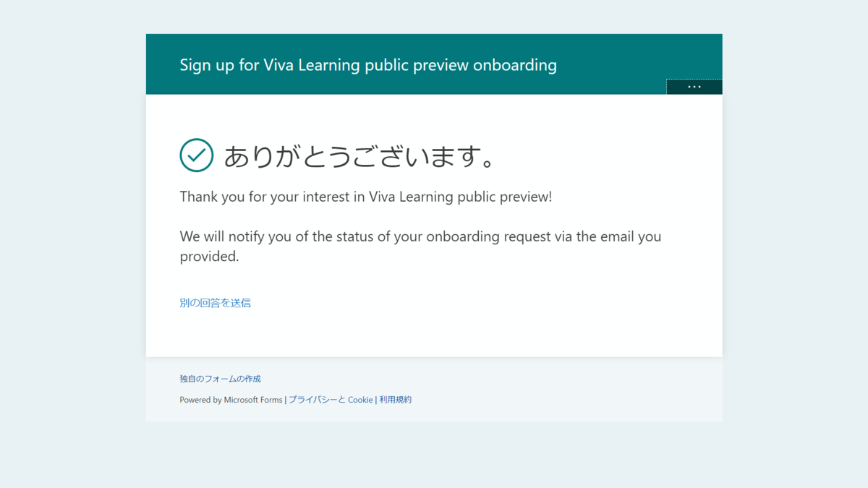
Task: Open the 独自のフォームの作成 link
Action: tap(221, 379)
